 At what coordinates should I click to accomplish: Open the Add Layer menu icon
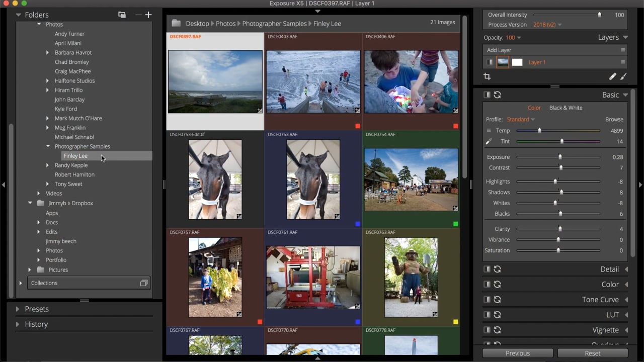623,50
